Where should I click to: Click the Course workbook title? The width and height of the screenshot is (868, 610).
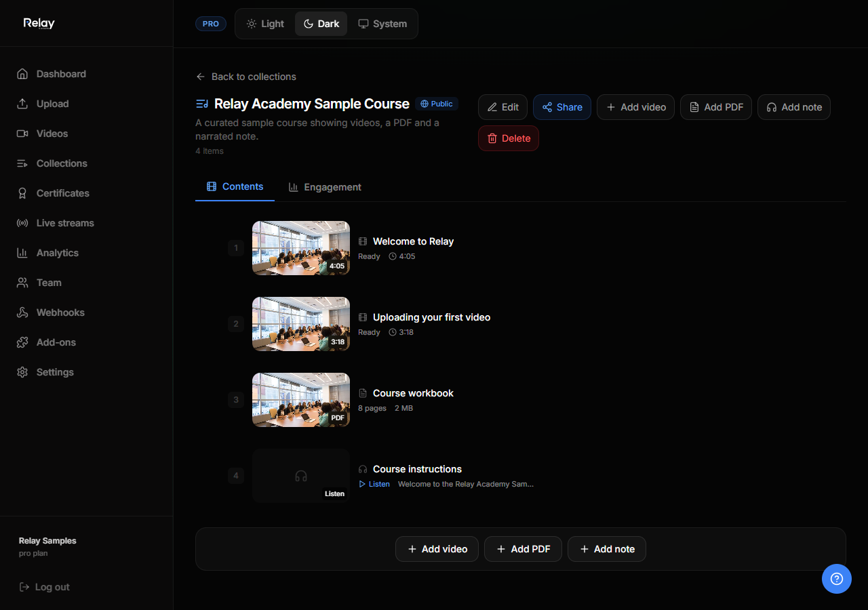(x=413, y=393)
